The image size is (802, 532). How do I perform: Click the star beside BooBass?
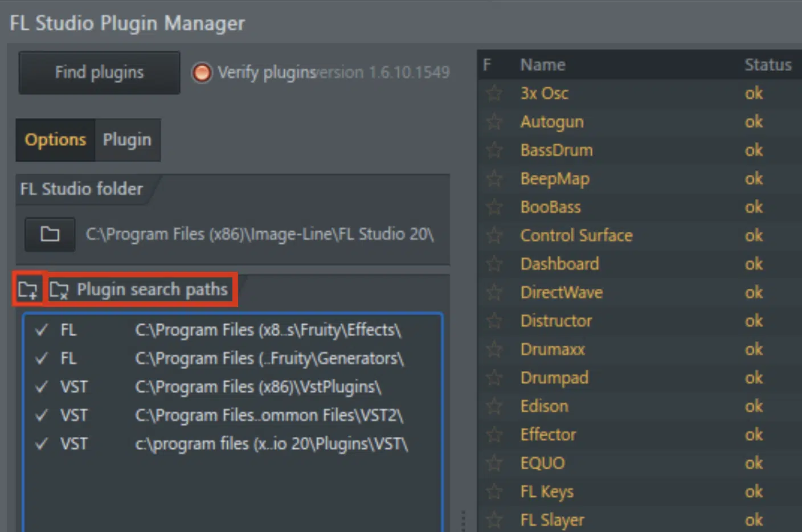(494, 207)
